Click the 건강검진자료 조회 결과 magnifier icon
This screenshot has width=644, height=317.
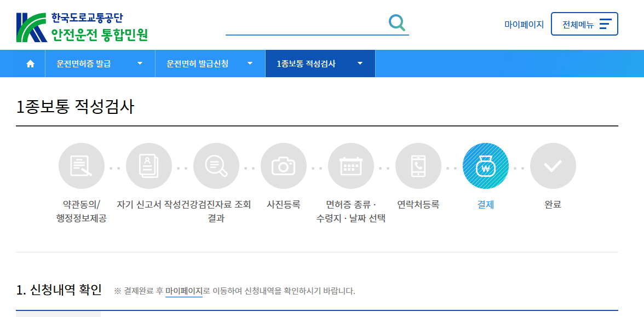pos(216,165)
